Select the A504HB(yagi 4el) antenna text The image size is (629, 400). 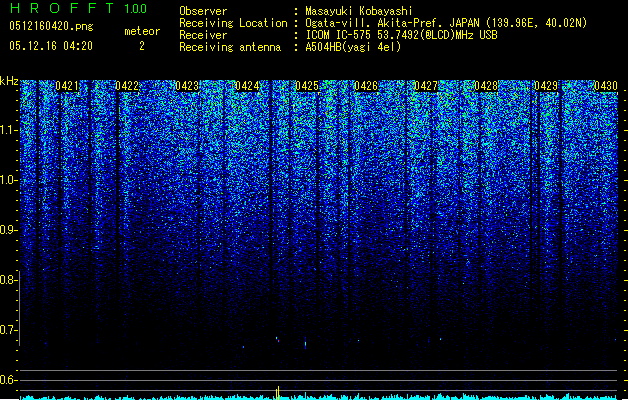[x=353, y=47]
